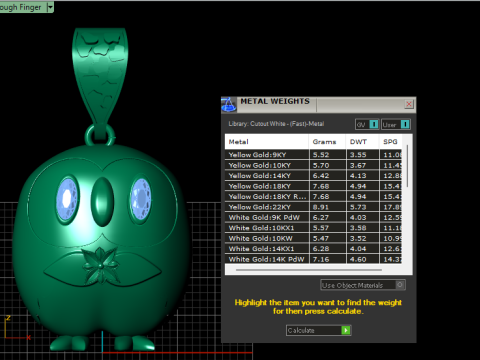Select the White Gold:10KW row
480x360 pixels.
(313, 238)
